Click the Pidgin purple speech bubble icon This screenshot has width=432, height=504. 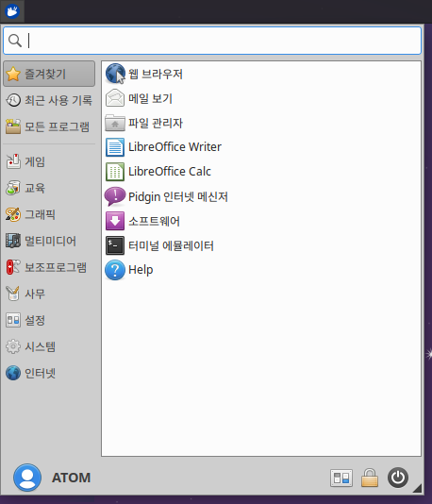115,196
